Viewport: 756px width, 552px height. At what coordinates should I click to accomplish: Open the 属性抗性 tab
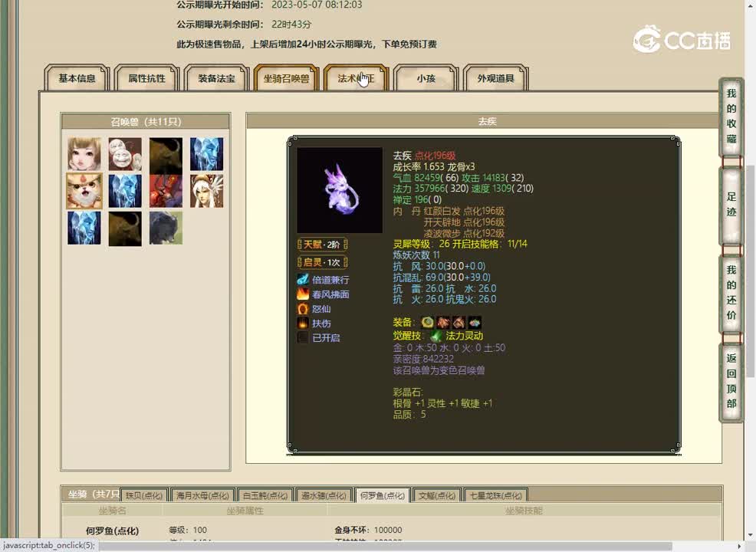coord(146,78)
